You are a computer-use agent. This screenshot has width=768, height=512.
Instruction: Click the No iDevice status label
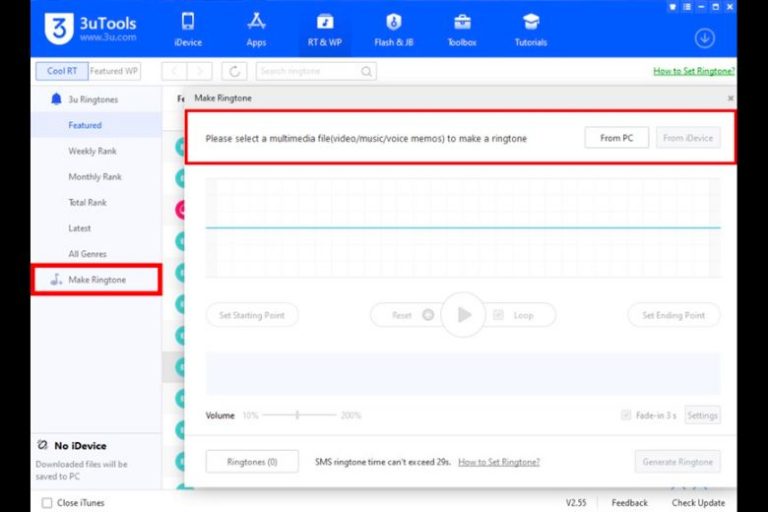click(80, 446)
